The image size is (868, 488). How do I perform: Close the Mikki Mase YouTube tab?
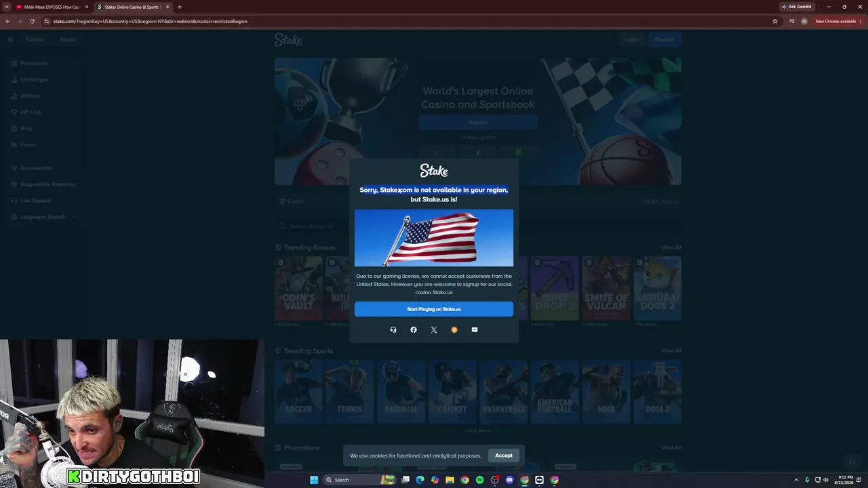coord(87,7)
